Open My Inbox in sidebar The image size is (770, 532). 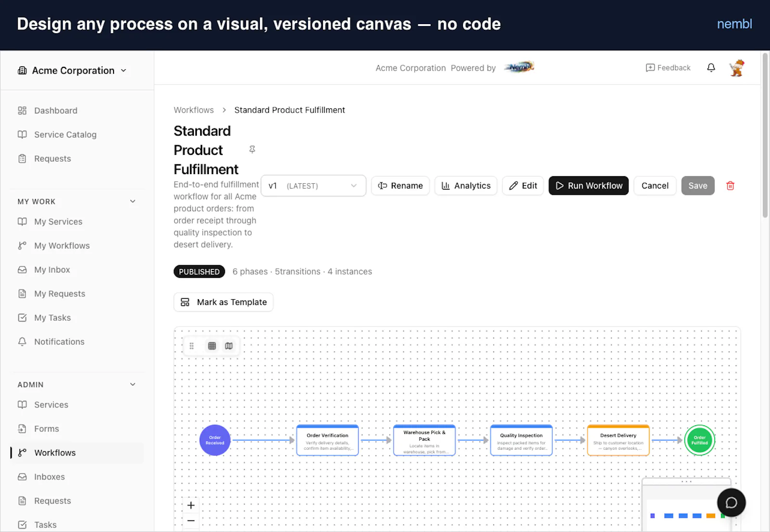[52, 270]
